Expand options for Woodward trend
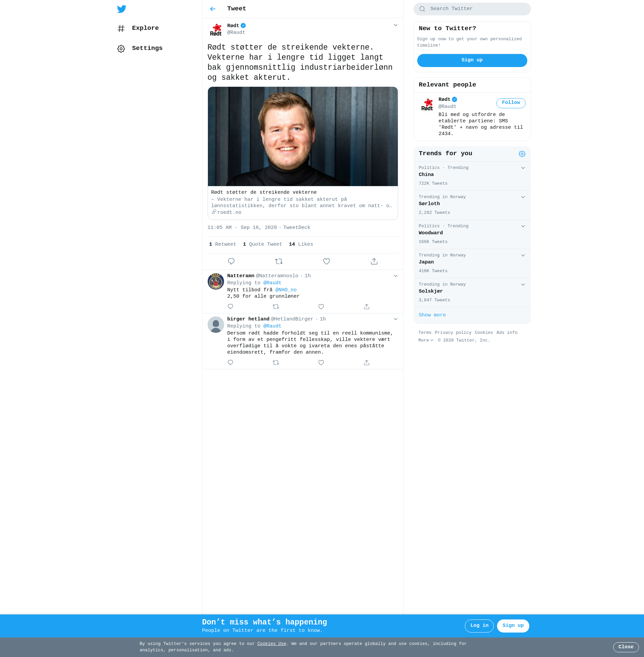 (x=523, y=226)
